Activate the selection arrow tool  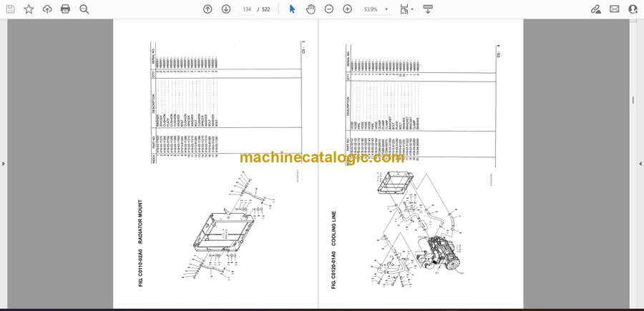click(x=292, y=9)
